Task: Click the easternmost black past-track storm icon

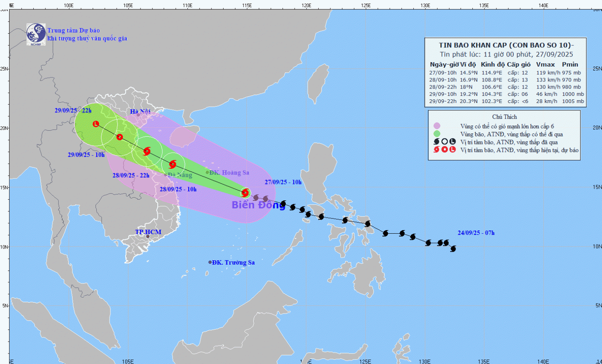Action: [x=453, y=249]
